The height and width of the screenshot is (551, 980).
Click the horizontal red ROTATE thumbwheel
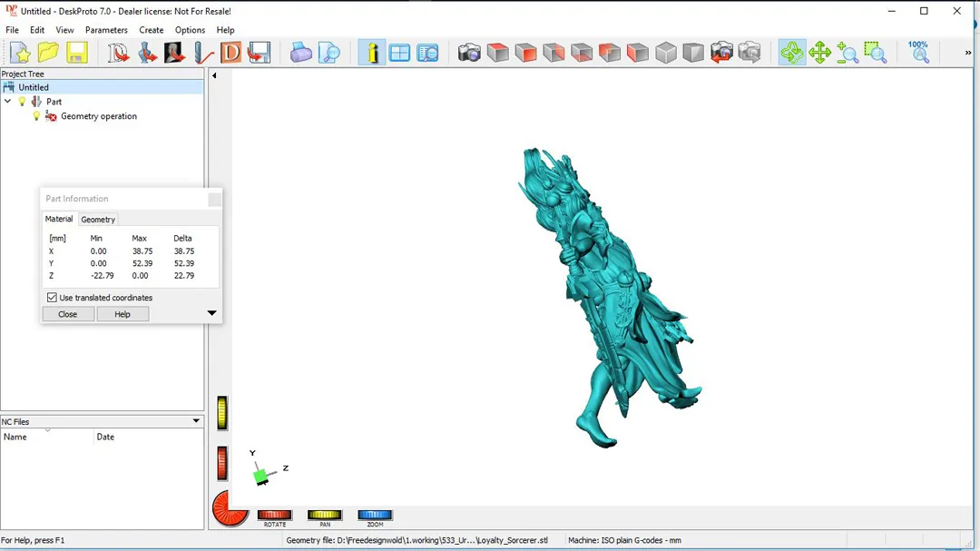(x=274, y=515)
